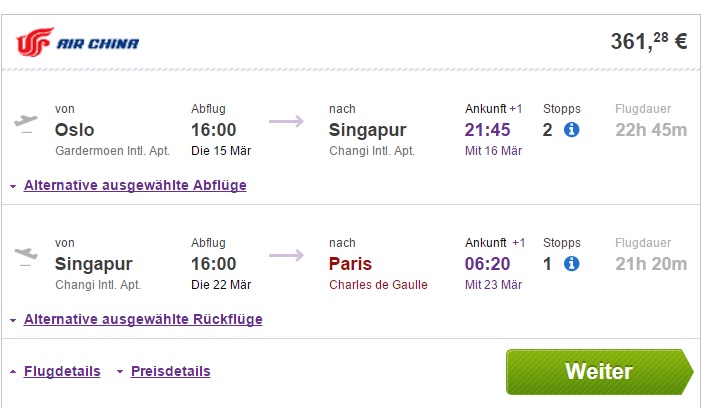Viewport: 709px width, 415px height.
Task: Open stops info icon for Oslo flight
Action: (572, 130)
